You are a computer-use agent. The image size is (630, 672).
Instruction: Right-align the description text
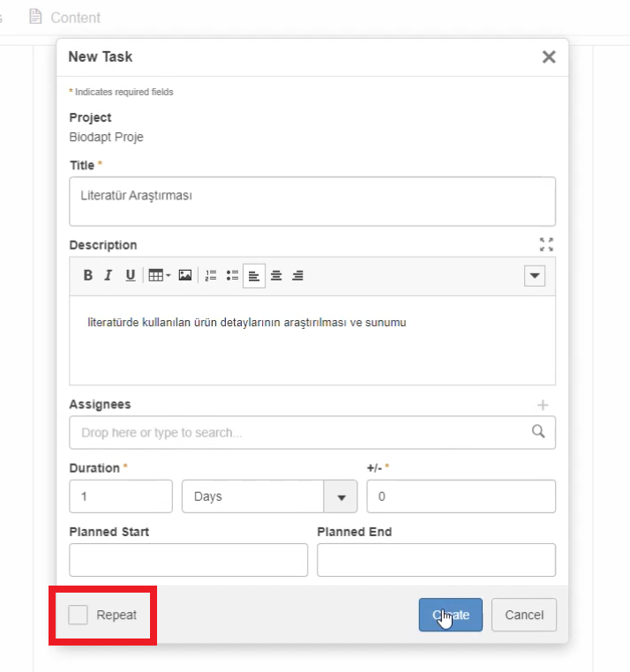pos(298,275)
